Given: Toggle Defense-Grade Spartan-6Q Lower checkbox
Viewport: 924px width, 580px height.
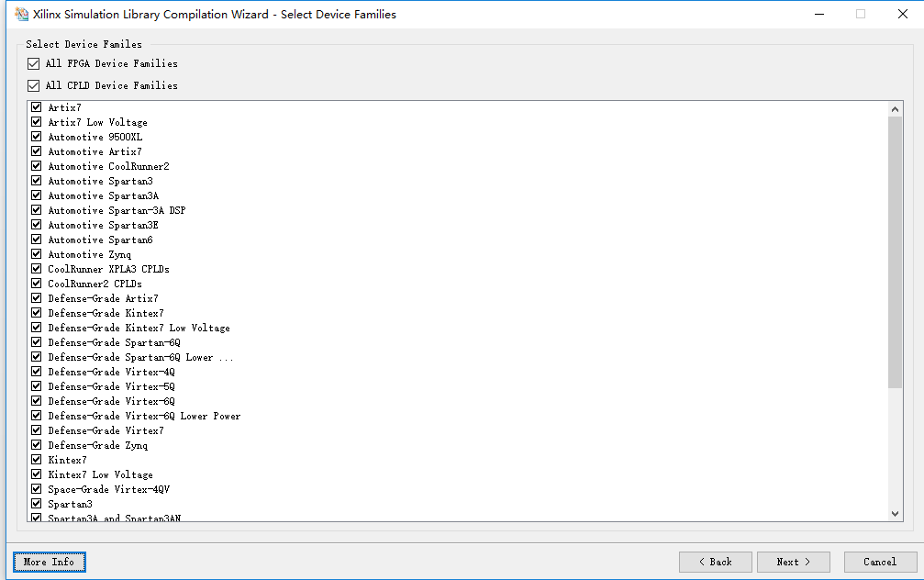Looking at the screenshot, I should tap(37, 357).
